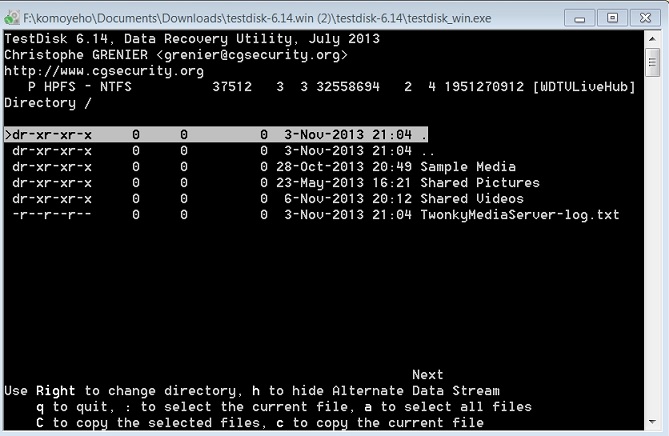
Task: Maximize the testdisk_win.exe window
Action: (612, 18)
